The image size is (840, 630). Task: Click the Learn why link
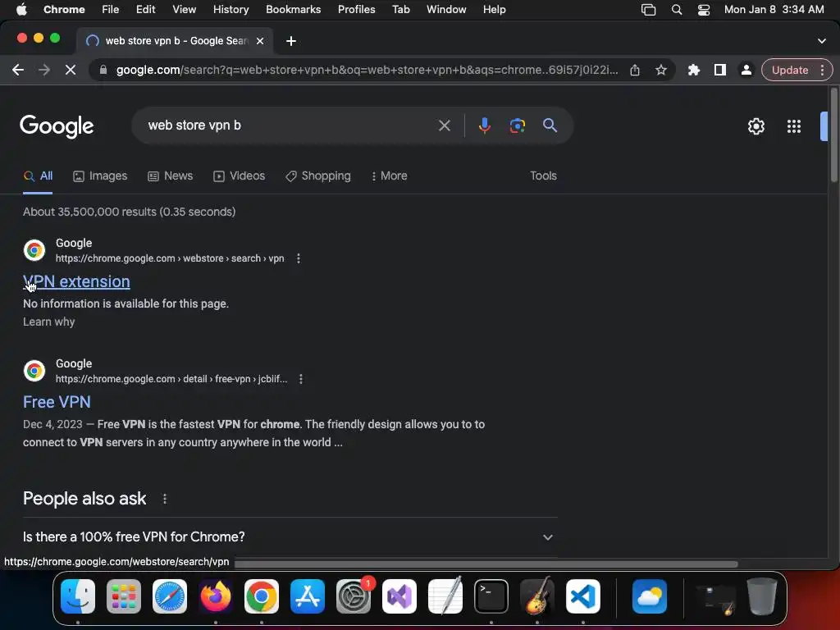tap(48, 322)
